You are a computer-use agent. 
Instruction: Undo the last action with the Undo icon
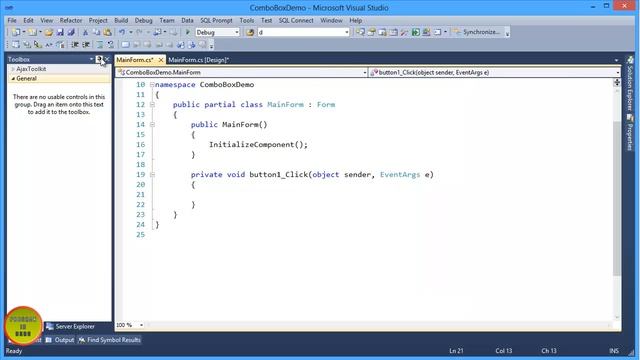pos(122,32)
